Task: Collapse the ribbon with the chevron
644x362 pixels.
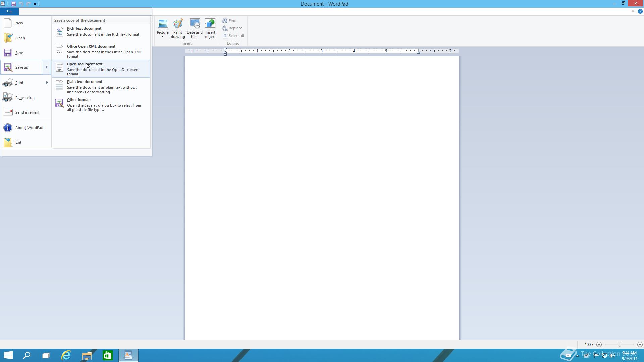Action: (x=633, y=11)
